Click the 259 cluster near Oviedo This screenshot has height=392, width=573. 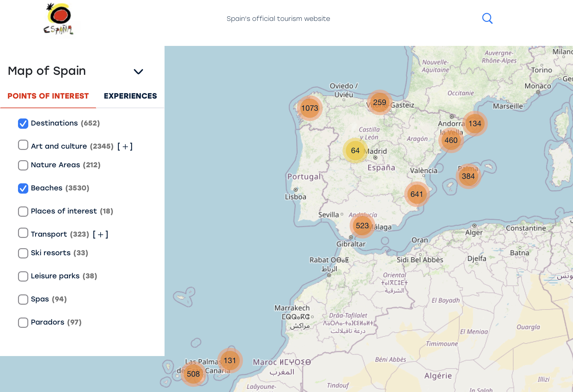pyautogui.click(x=380, y=102)
